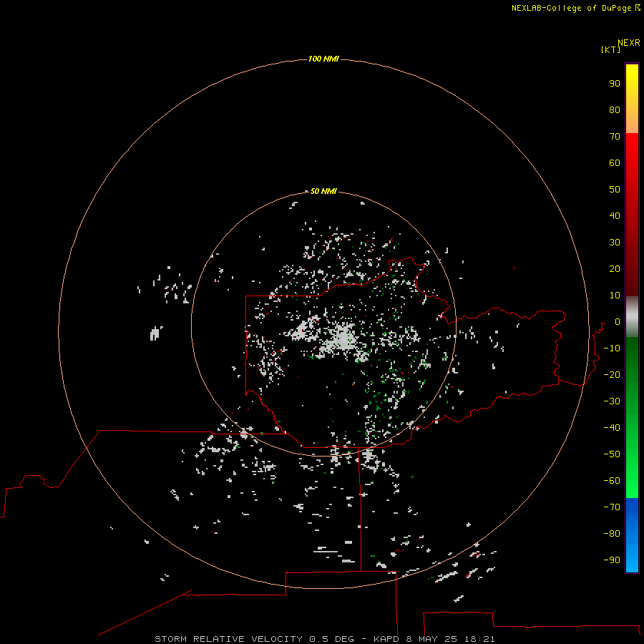Select the 50 NMI range ring label
The image size is (644, 644).
323,191
